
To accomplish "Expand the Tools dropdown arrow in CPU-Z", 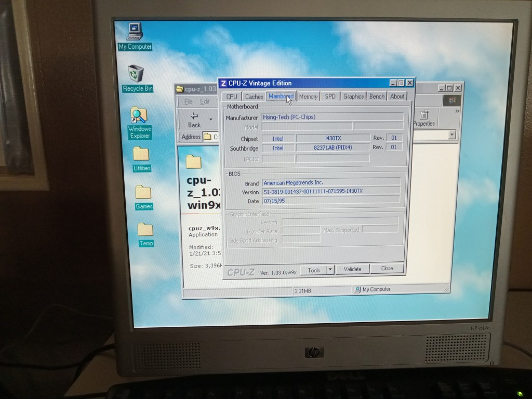I will [x=330, y=270].
